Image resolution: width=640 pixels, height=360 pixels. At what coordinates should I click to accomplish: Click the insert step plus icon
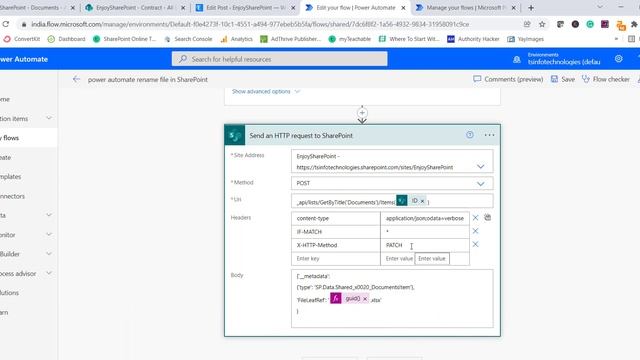pyautogui.click(x=362, y=113)
